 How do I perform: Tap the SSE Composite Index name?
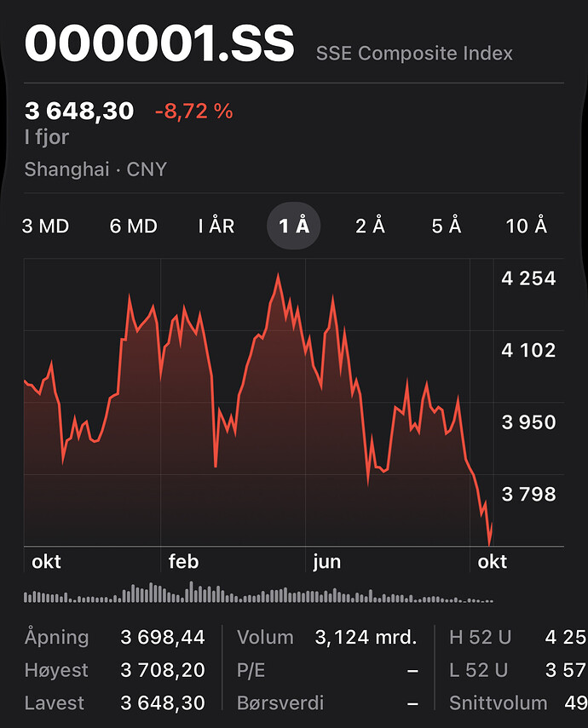(x=414, y=54)
